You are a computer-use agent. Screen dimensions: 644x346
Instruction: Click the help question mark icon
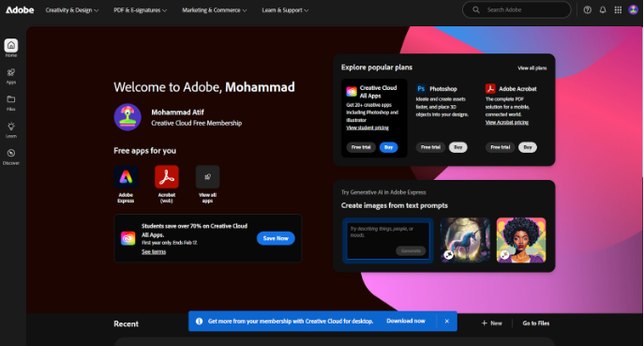(x=588, y=10)
